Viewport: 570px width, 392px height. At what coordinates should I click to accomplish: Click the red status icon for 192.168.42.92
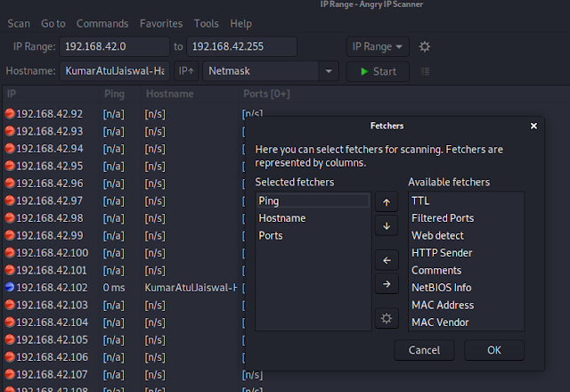10,114
